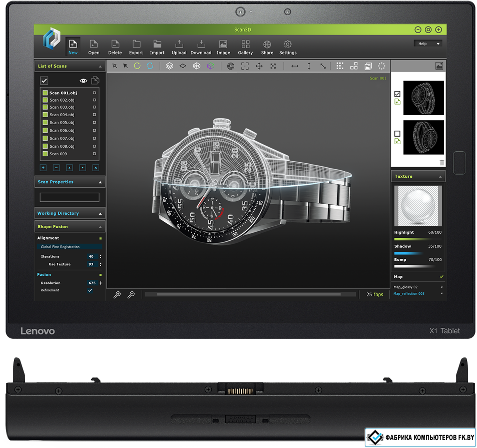The height and width of the screenshot is (448, 477).
Task: Click the stacked layers icon
Action: point(170,66)
